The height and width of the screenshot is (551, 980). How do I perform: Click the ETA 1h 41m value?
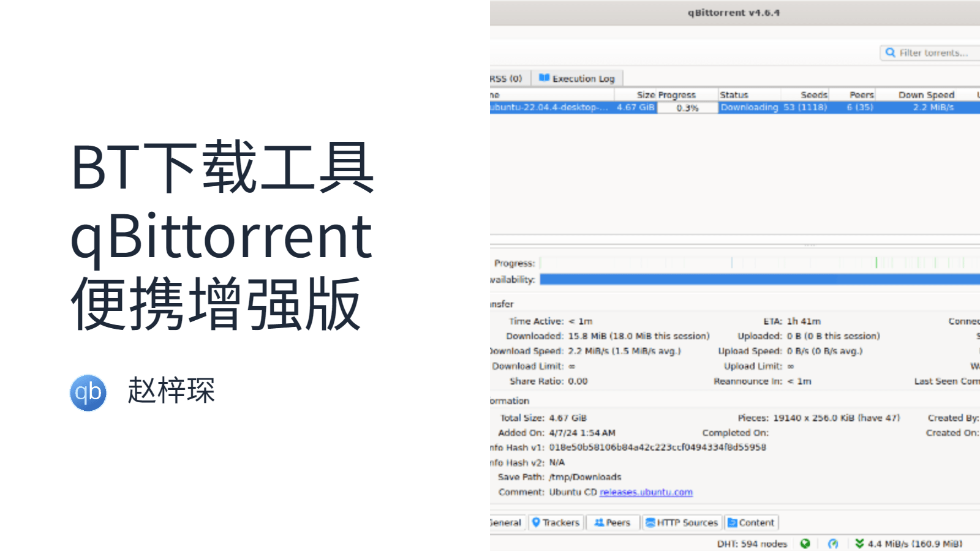click(x=804, y=321)
